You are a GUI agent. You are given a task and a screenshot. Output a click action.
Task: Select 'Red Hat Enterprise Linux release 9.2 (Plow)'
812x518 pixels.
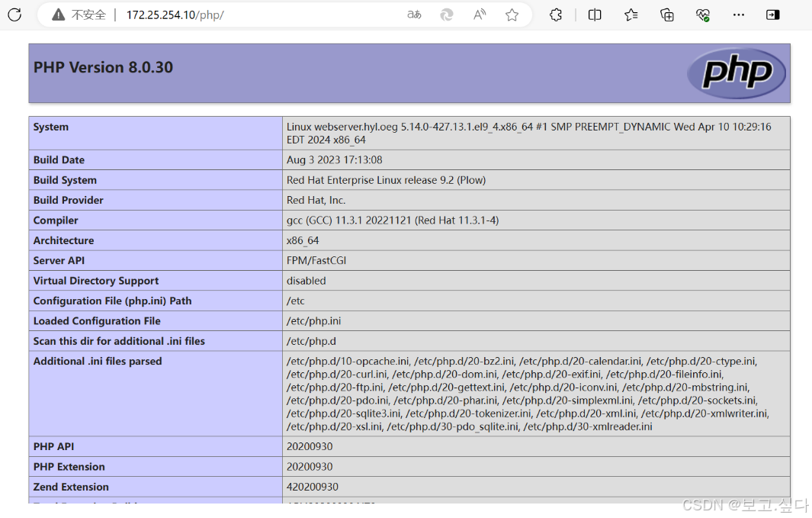387,180
